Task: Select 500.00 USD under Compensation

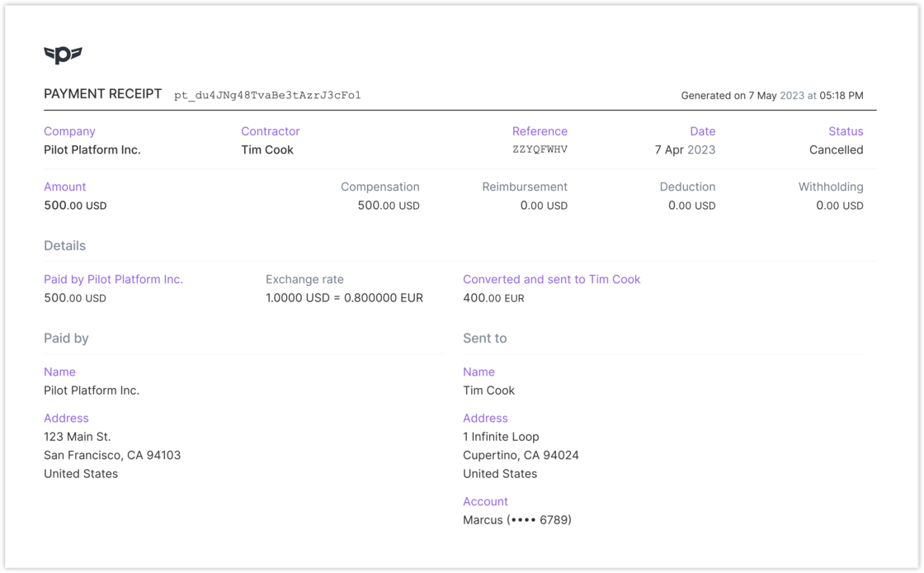Action: pyautogui.click(x=389, y=206)
